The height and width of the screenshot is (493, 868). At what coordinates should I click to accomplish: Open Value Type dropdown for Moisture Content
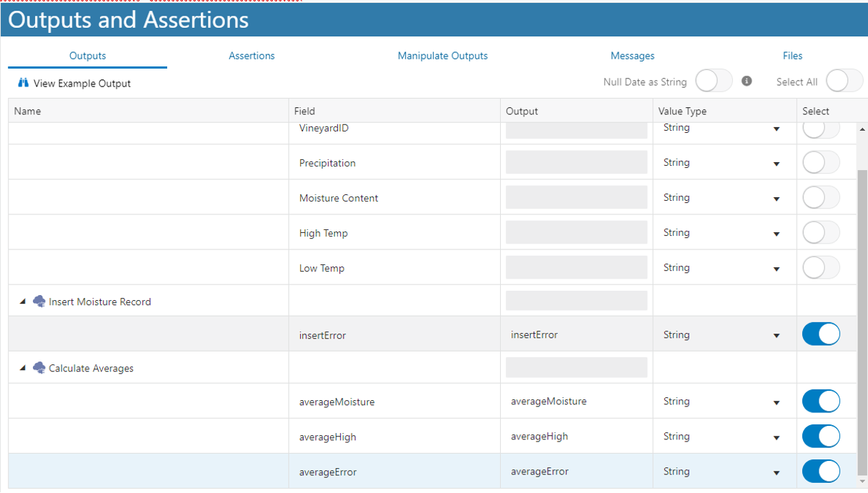[x=777, y=199]
